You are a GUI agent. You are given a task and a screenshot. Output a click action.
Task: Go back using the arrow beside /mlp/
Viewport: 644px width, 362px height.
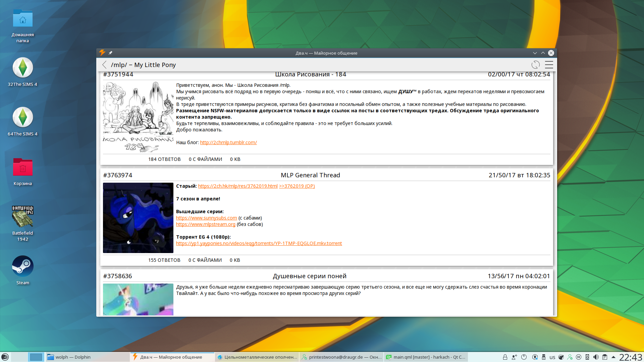click(104, 65)
